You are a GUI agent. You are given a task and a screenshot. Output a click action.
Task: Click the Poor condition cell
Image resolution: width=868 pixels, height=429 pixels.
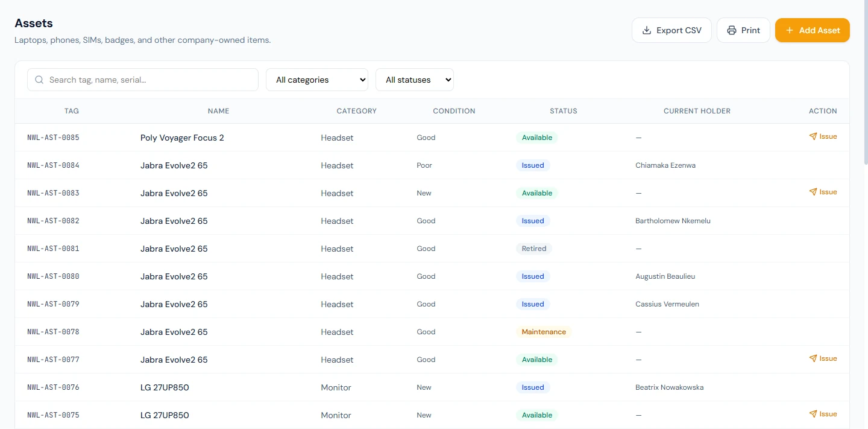[424, 165]
